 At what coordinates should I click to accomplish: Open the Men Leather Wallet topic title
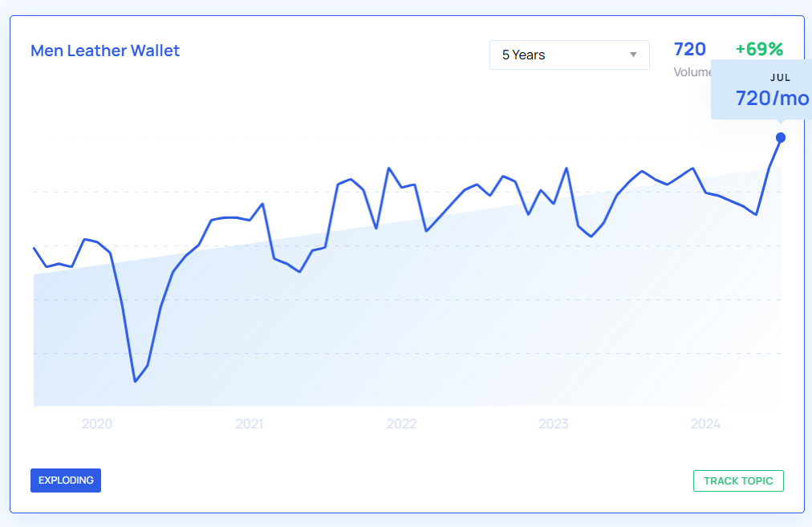point(105,51)
